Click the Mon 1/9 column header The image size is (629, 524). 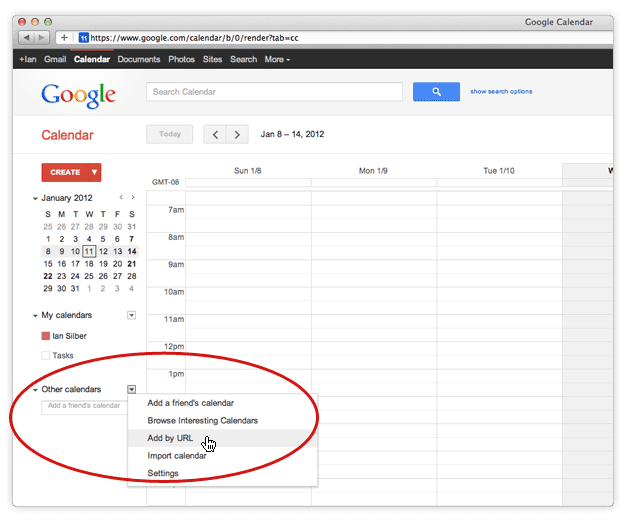click(x=373, y=171)
